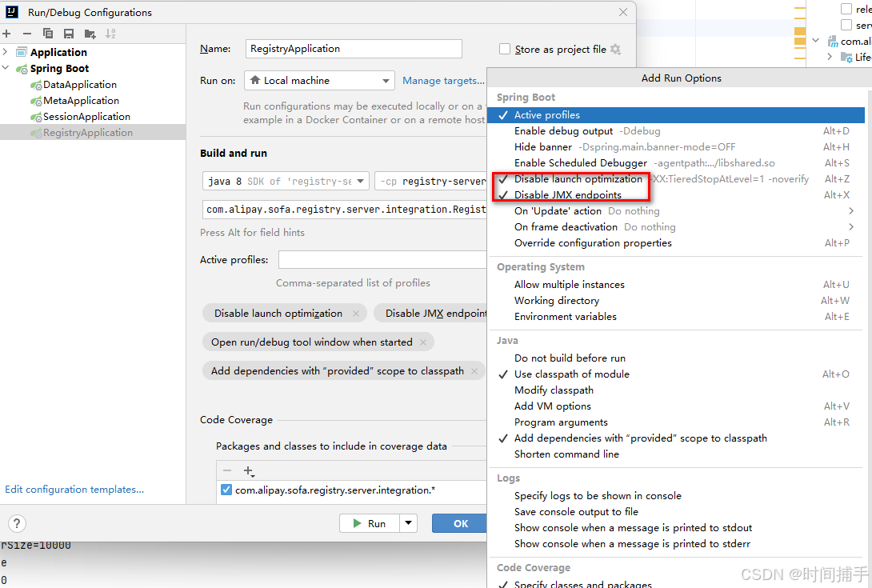Expand the Application tree node

pos(6,51)
